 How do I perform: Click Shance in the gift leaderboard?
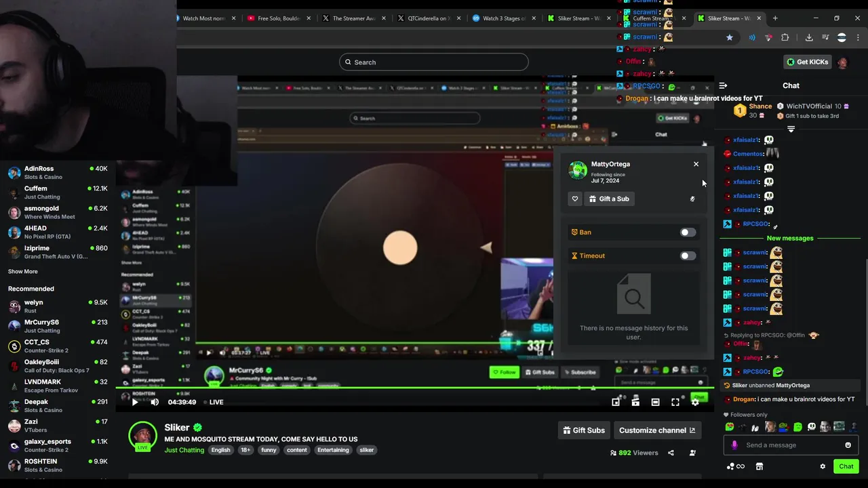click(760, 106)
